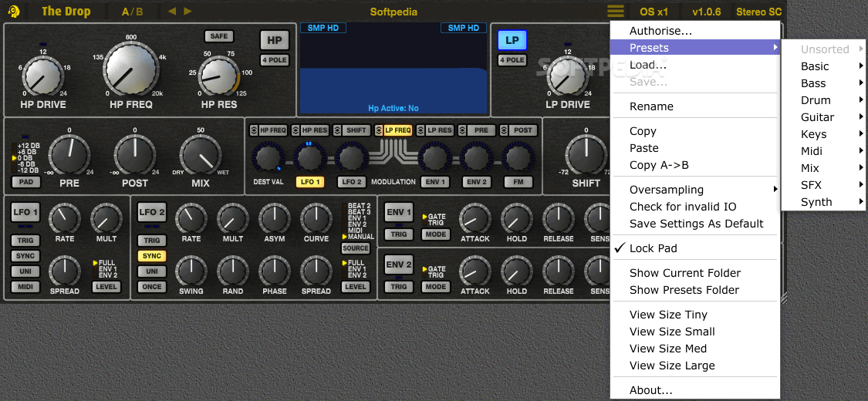Click the yellow logo icon beside The Drop
Viewport: 868px width, 401px height.
(x=15, y=11)
